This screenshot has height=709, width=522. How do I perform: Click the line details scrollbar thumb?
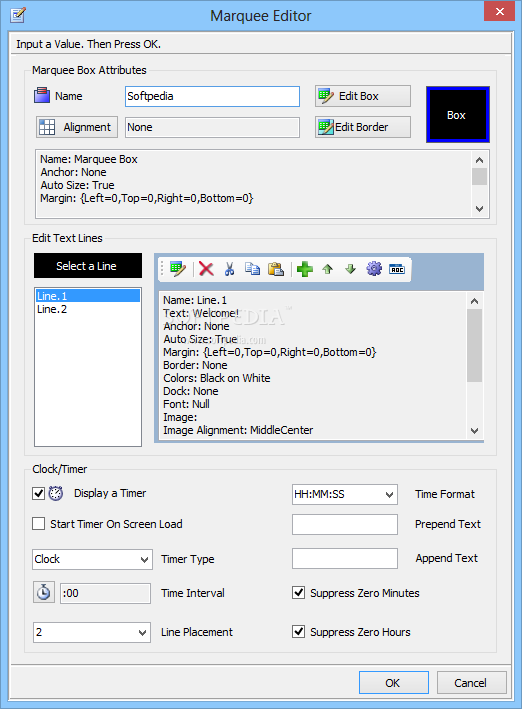coord(474,345)
